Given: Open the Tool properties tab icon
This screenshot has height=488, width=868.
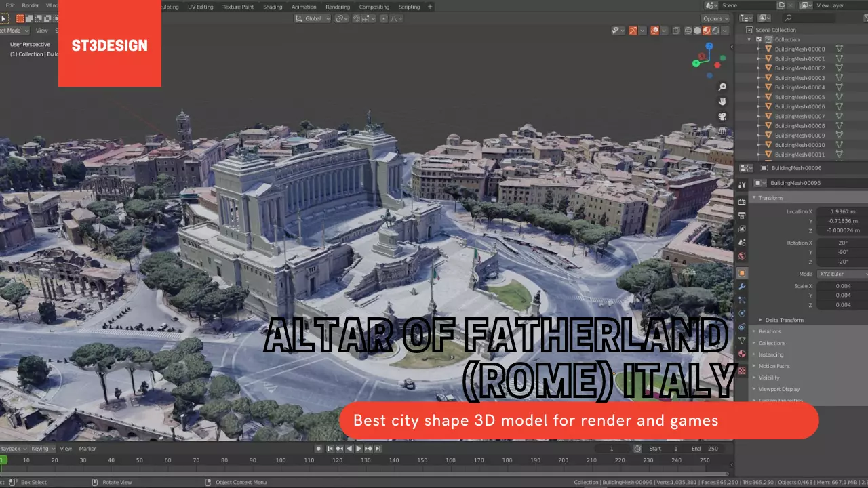Looking at the screenshot, I should click(742, 184).
